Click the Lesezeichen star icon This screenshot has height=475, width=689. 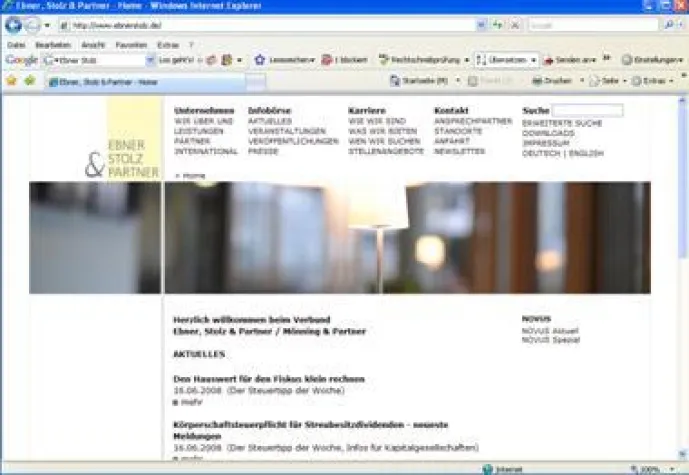(260, 60)
